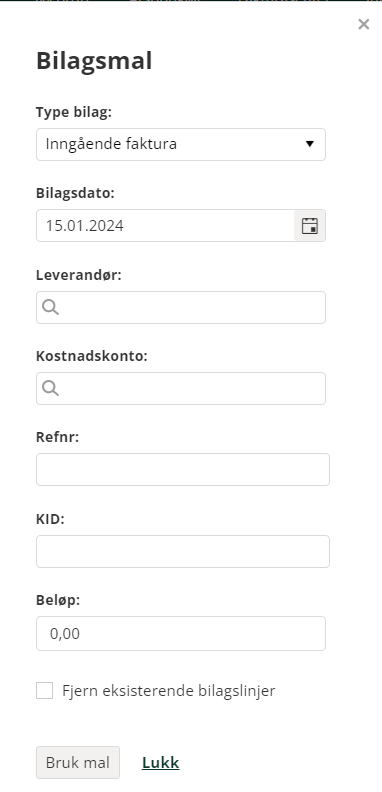382x792 pixels.
Task: Close the Bilagsmal dialog with the X icon
Action: click(363, 24)
